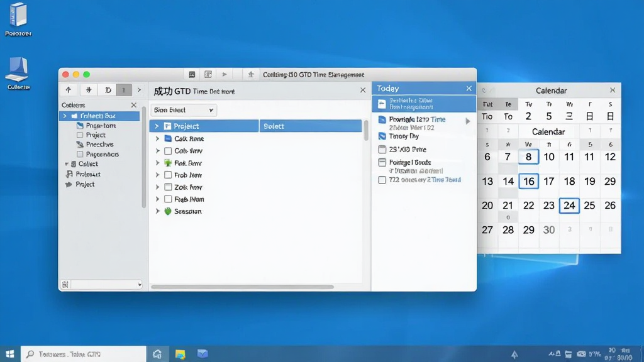Open the arrow on the second Today item
644x362 pixels.
[x=467, y=121]
